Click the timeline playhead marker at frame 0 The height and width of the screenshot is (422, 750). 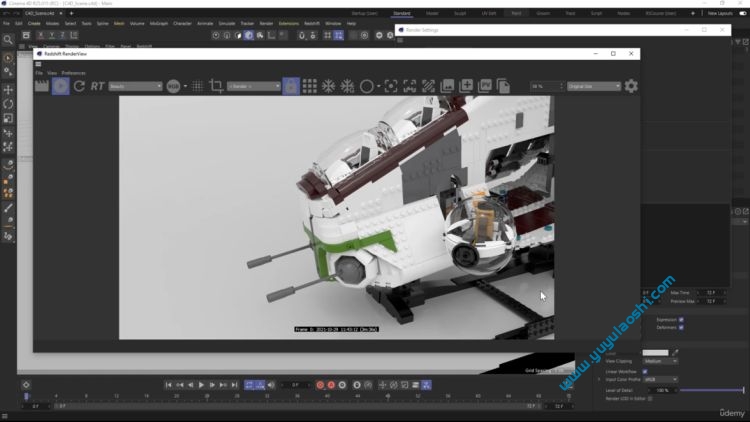[26, 396]
